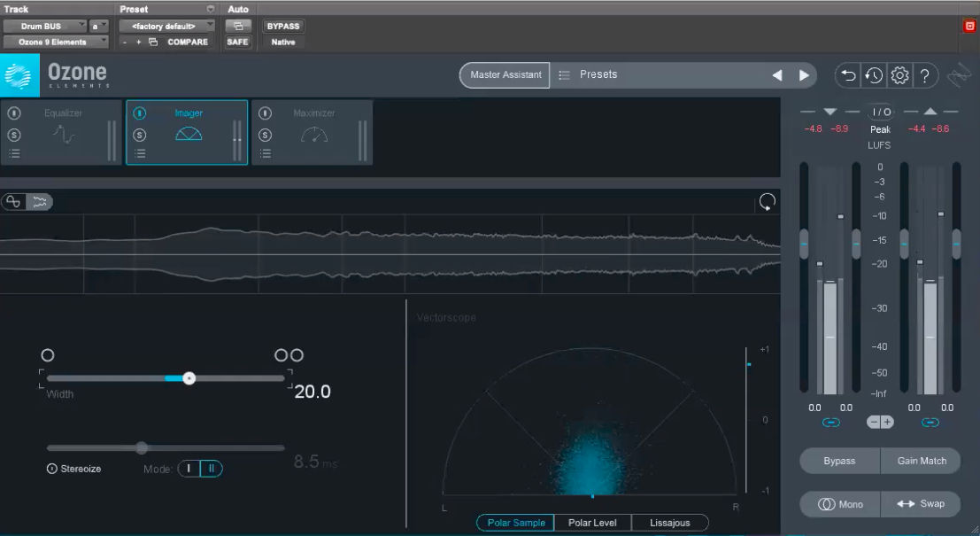The width and height of the screenshot is (980, 536).
Task: Select next preset with plus button
Action: point(138,42)
